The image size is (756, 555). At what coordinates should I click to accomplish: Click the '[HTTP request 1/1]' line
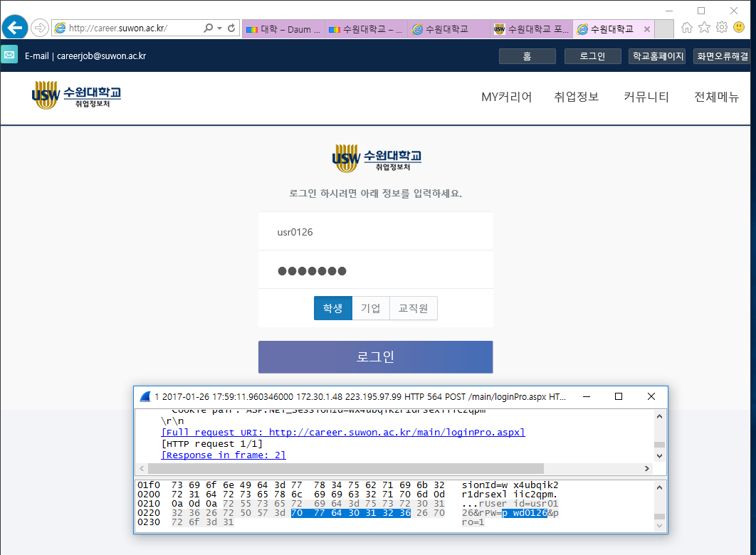click(212, 444)
